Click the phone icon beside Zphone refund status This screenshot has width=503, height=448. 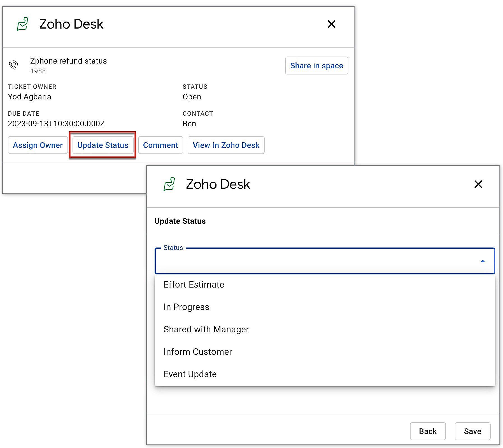point(13,65)
